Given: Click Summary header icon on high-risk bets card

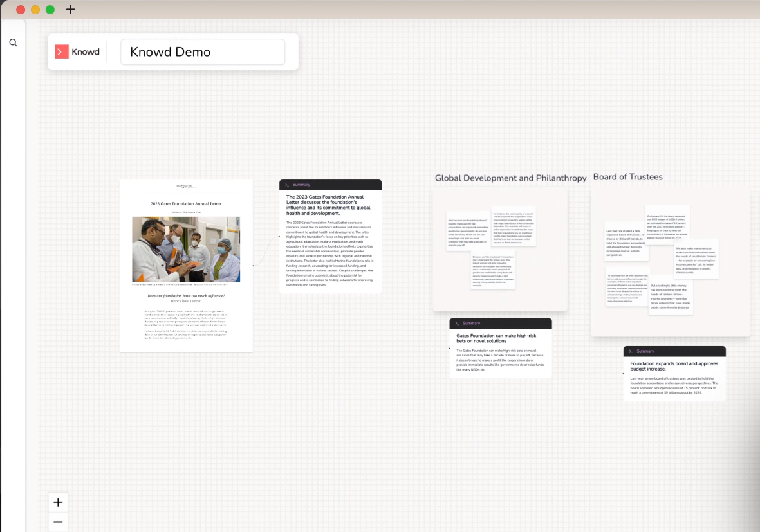Looking at the screenshot, I should coord(457,324).
